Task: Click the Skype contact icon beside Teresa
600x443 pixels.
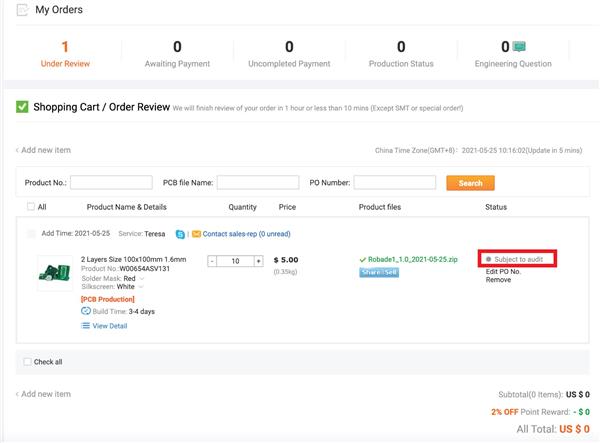Action: pos(180,234)
